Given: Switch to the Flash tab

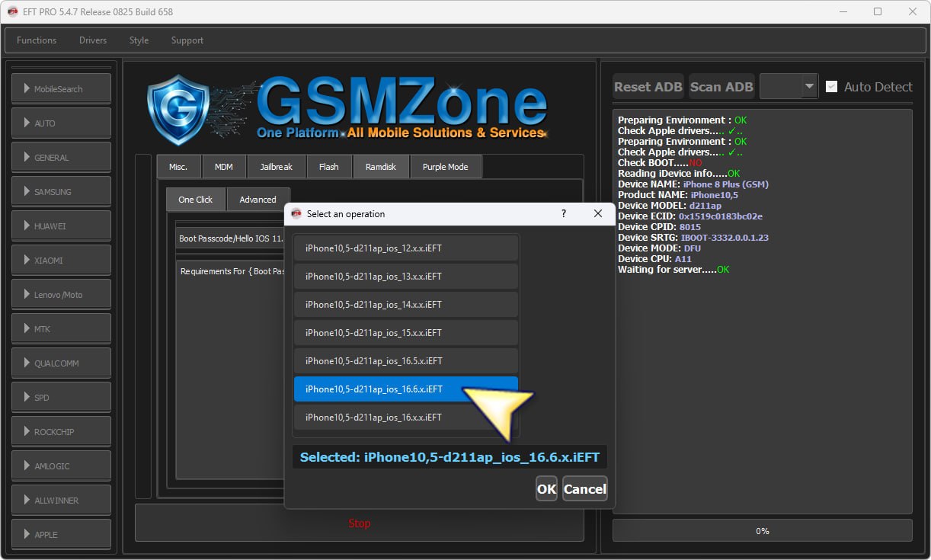Looking at the screenshot, I should click(x=329, y=167).
